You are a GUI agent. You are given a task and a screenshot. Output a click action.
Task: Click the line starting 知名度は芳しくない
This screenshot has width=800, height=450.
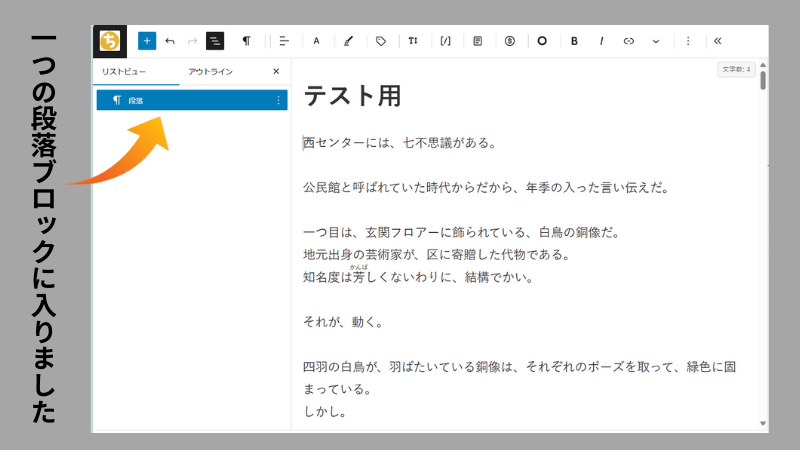coord(418,277)
